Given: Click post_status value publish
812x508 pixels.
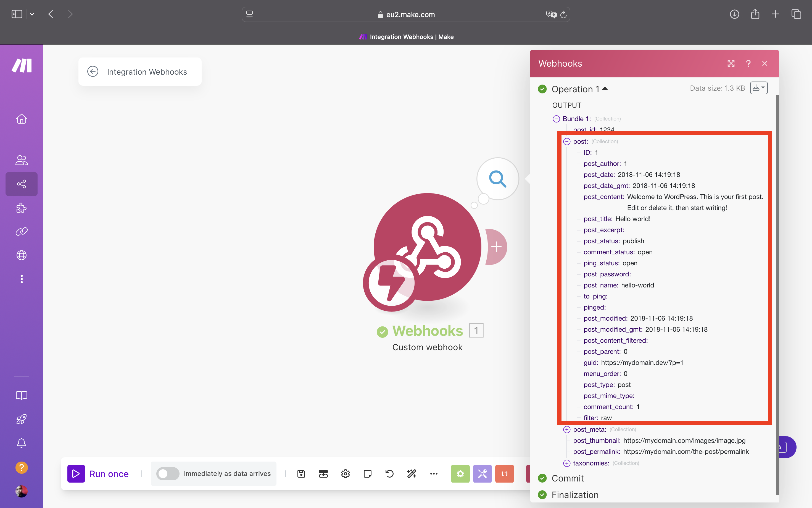Looking at the screenshot, I should point(633,241).
